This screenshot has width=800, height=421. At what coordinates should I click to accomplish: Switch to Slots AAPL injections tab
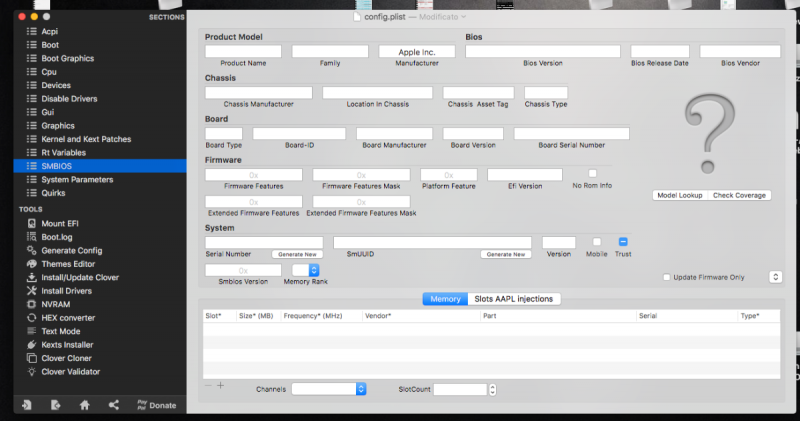click(514, 299)
